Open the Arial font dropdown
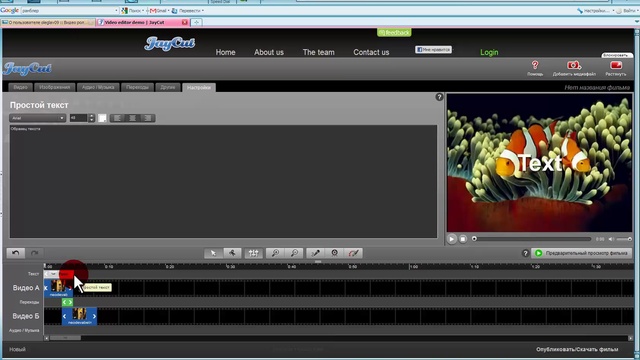640x360 pixels. tap(37, 118)
